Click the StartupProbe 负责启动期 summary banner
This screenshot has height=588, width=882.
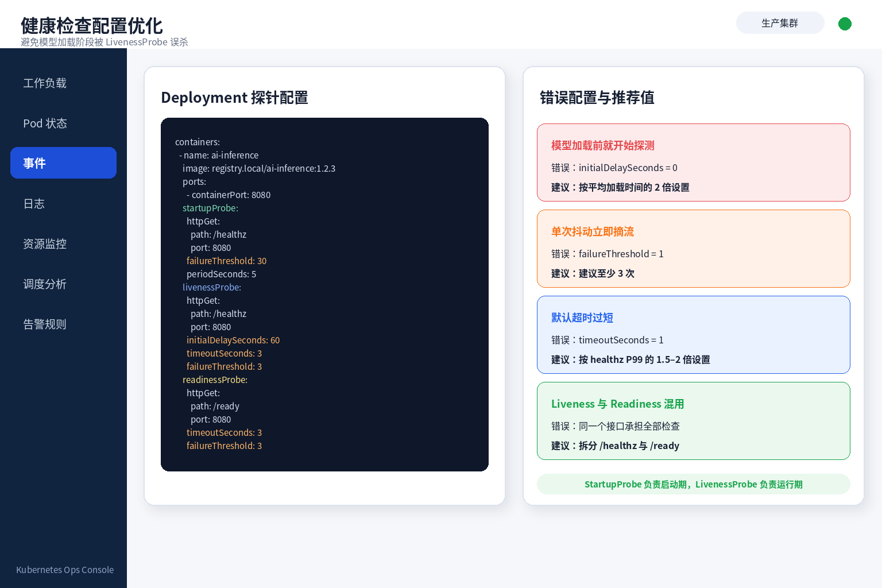693,484
